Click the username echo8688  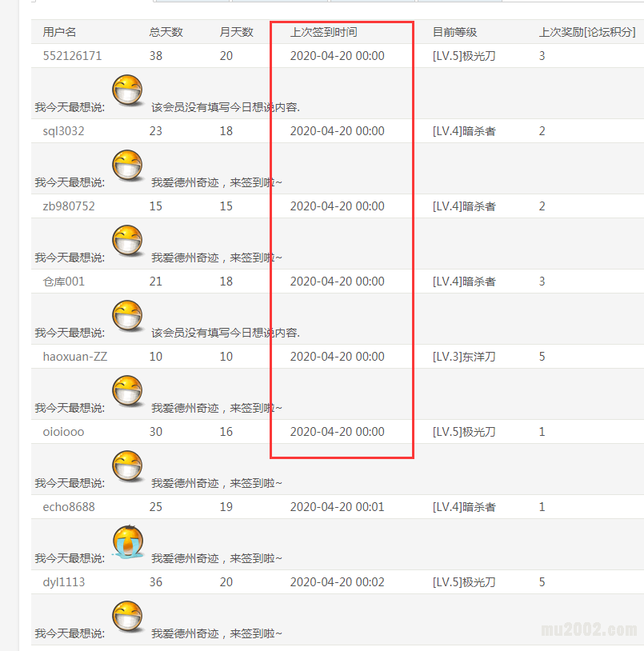(x=69, y=507)
